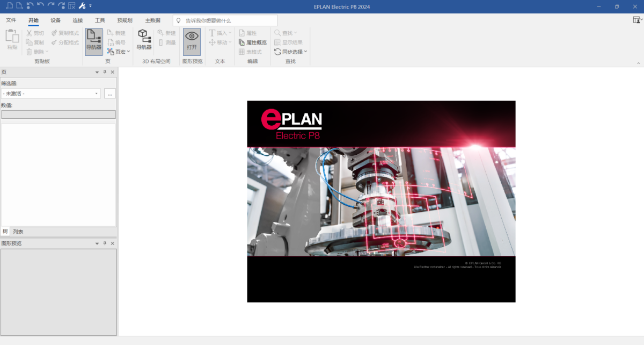The width and height of the screenshot is (644, 345).
Task: Click the 新建 page icon in 页 group
Action: point(110,33)
